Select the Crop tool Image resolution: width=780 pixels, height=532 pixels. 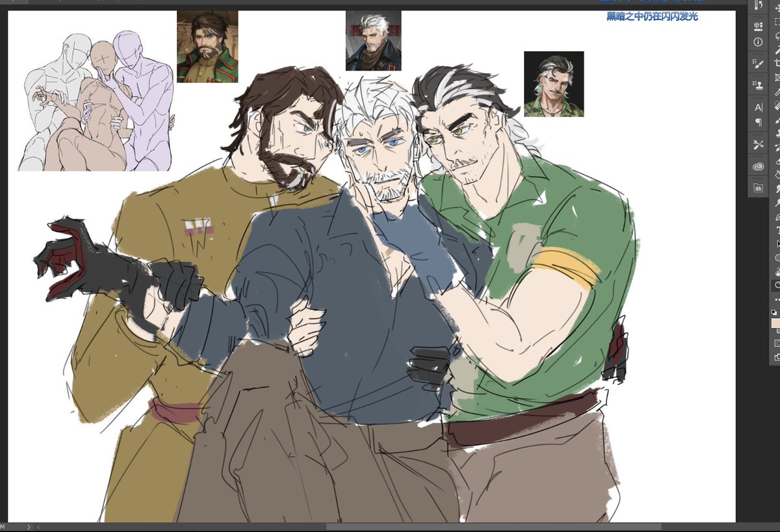click(777, 63)
